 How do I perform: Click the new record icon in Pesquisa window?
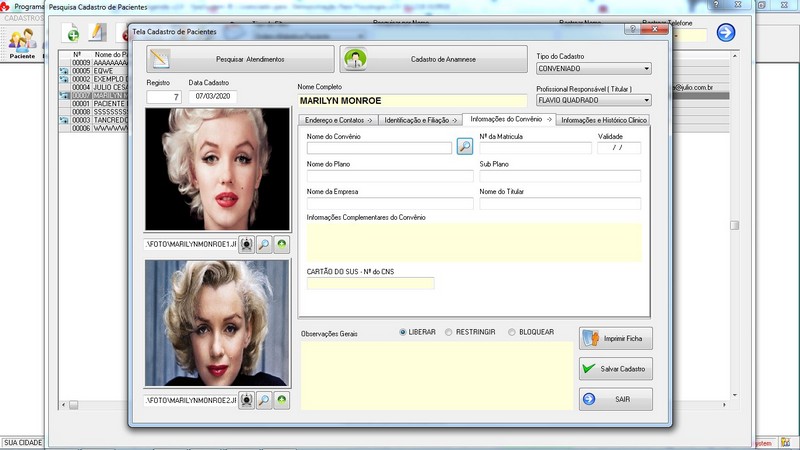pos(71,32)
